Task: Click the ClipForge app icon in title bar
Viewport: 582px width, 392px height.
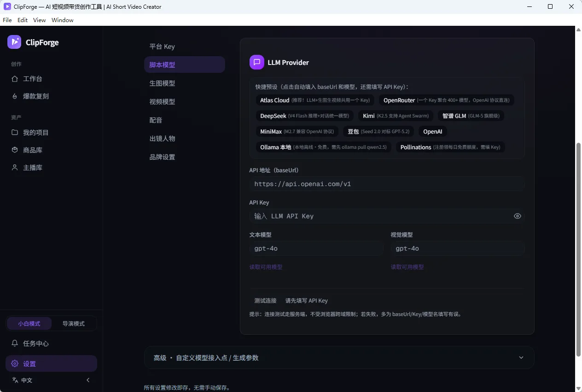Action: 7,6
